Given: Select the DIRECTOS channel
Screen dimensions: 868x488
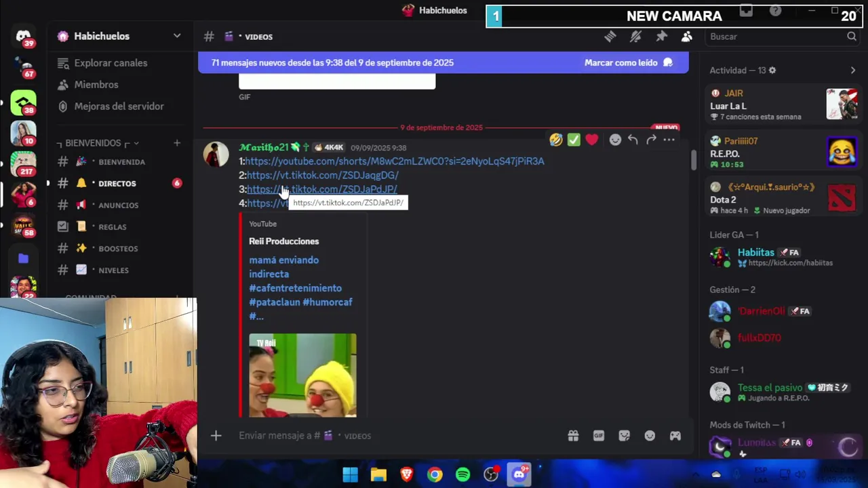Looking at the screenshot, I should coord(121,184).
